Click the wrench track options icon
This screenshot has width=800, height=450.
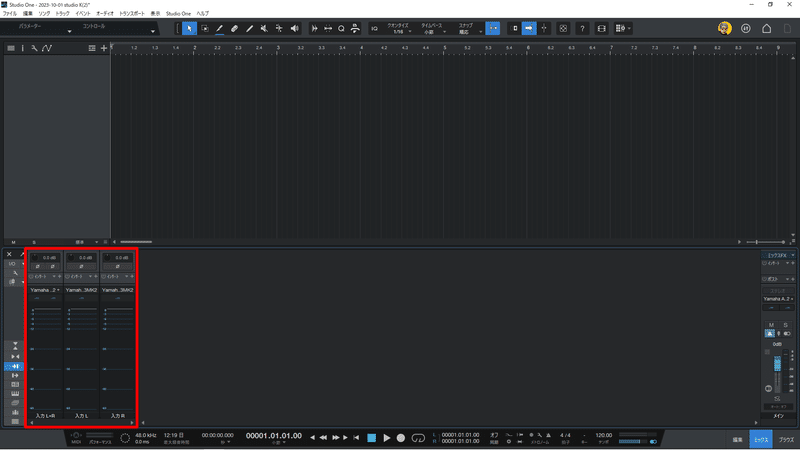pos(34,48)
